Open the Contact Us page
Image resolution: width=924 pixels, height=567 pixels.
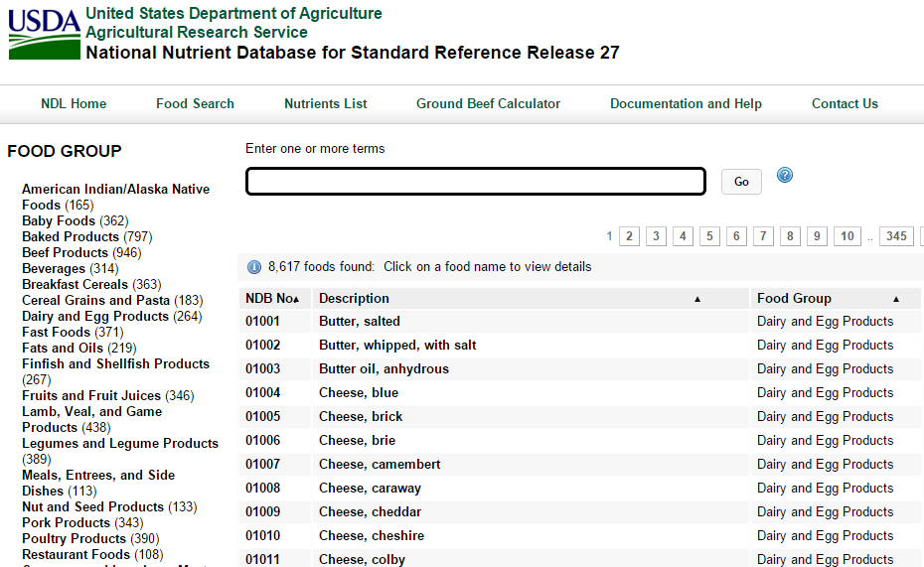pos(845,103)
